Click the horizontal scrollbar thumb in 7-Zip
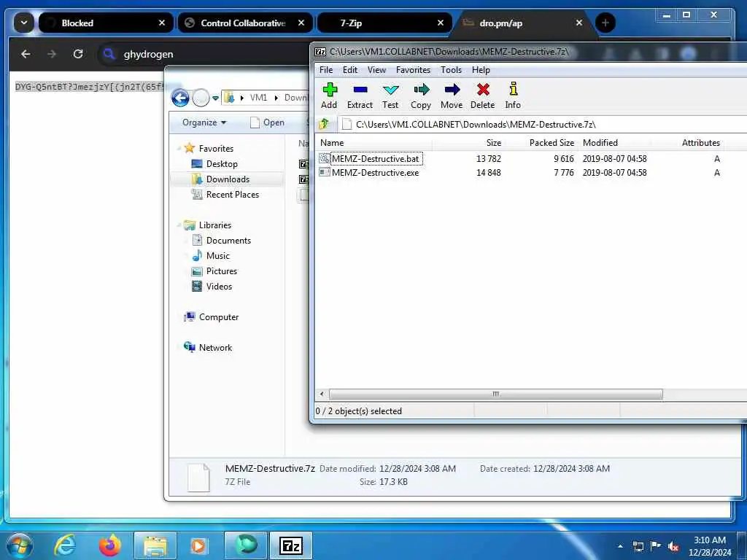The width and height of the screenshot is (747, 560). [495, 394]
